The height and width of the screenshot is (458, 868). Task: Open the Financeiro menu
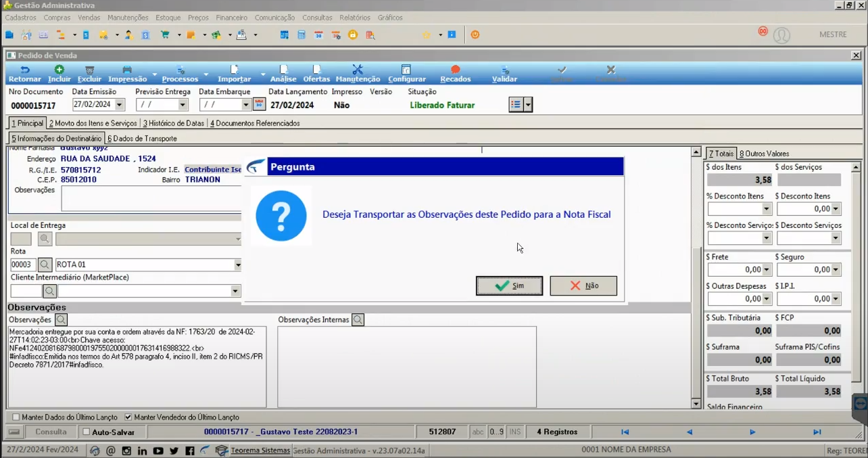click(x=232, y=18)
